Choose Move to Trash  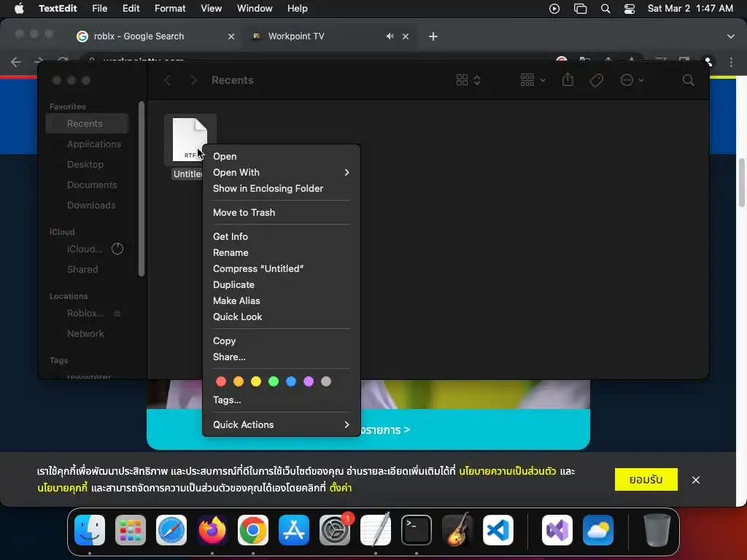pyautogui.click(x=281, y=212)
